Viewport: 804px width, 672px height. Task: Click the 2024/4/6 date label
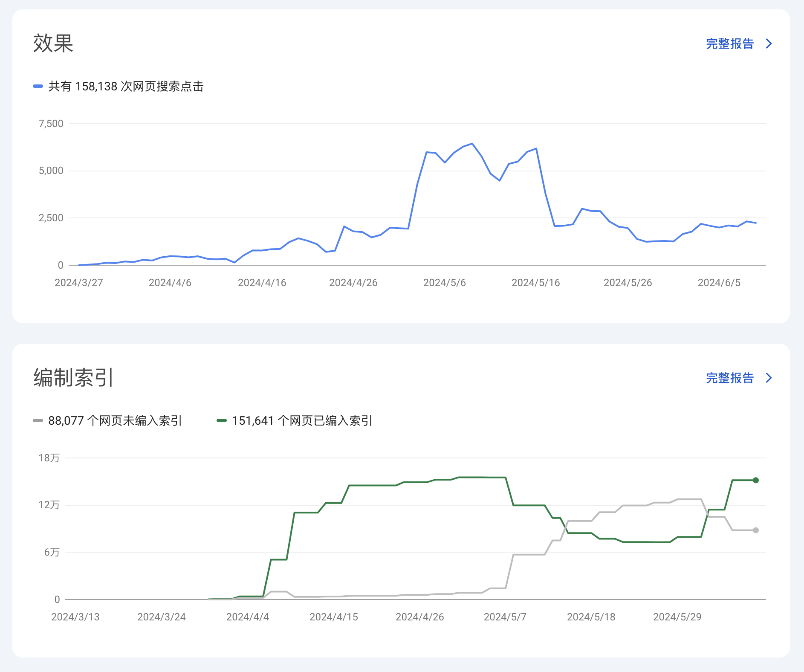point(170,283)
